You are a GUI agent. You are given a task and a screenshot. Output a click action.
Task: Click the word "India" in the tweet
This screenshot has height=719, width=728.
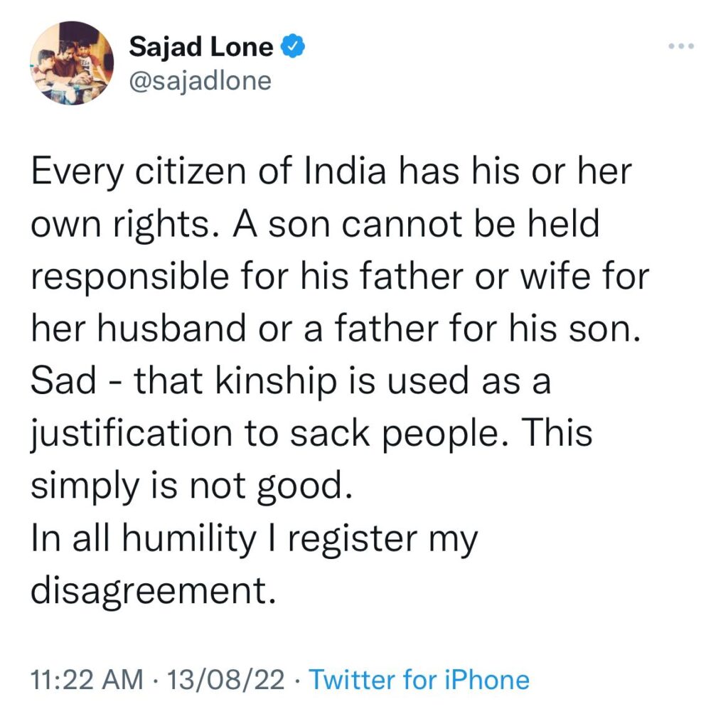346,172
